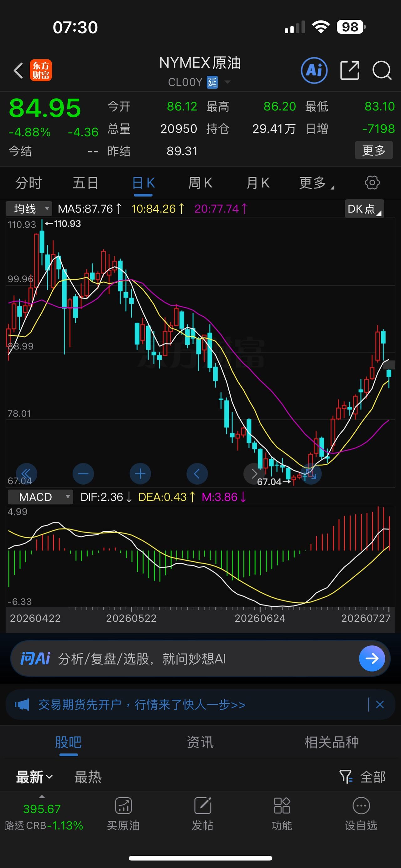Tap the megaphone announcement icon
The image size is (401, 868).
coord(22,705)
